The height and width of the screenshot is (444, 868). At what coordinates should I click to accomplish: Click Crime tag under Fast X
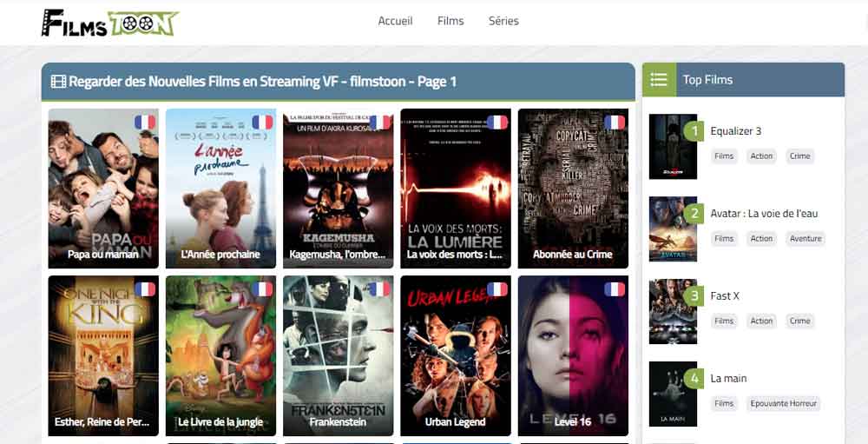click(x=800, y=321)
